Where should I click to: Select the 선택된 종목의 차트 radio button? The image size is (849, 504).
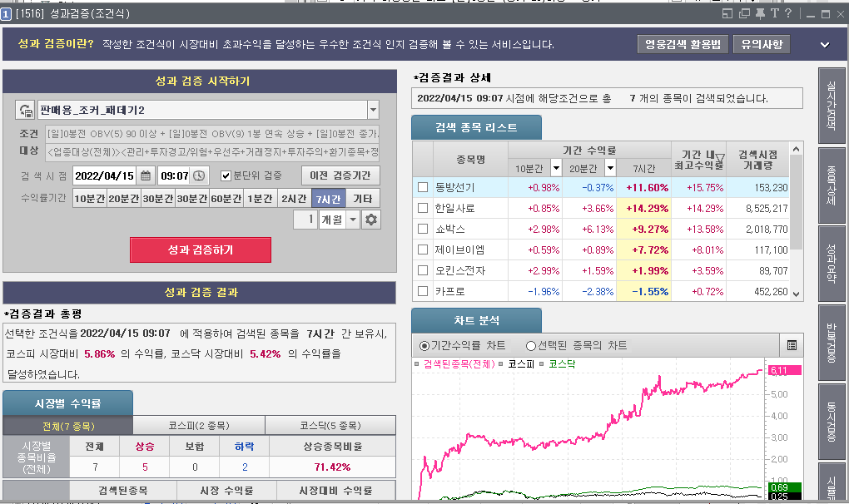[x=531, y=345]
